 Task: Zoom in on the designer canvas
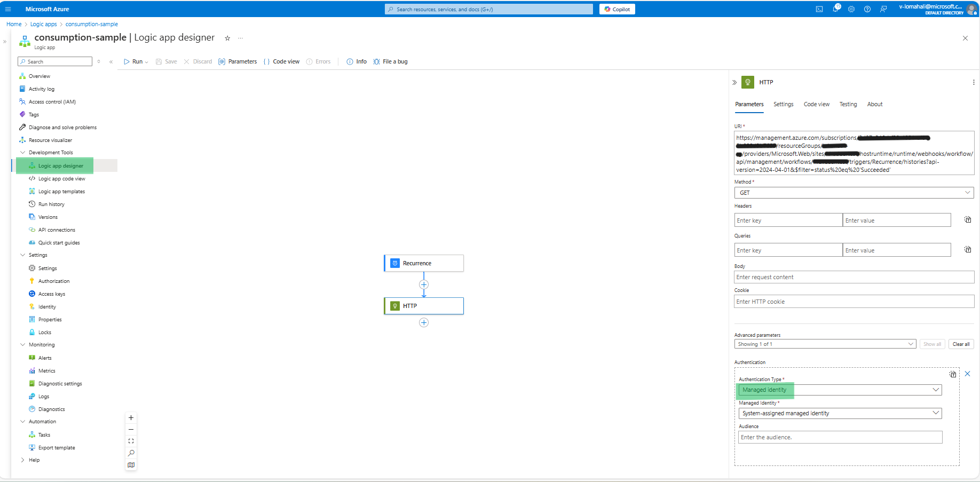point(131,417)
